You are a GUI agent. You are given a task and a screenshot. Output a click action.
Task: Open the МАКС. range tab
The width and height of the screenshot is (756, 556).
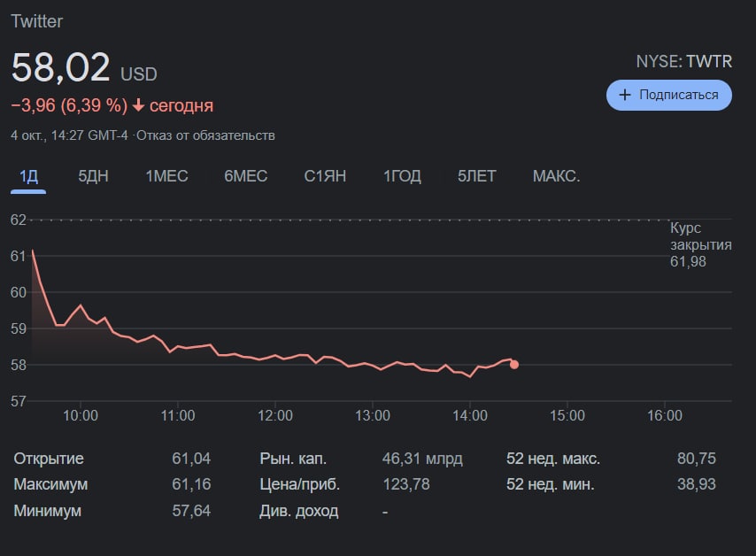556,176
